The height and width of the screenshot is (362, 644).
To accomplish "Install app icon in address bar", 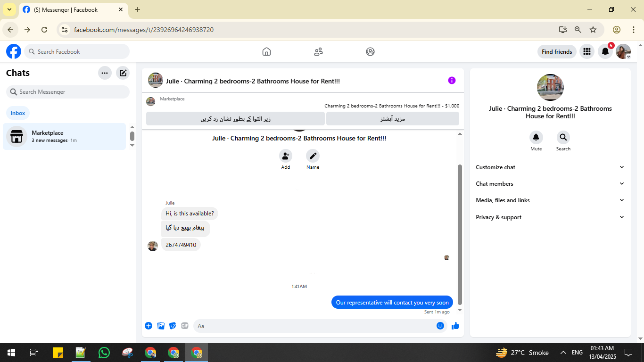I will click(562, 30).
